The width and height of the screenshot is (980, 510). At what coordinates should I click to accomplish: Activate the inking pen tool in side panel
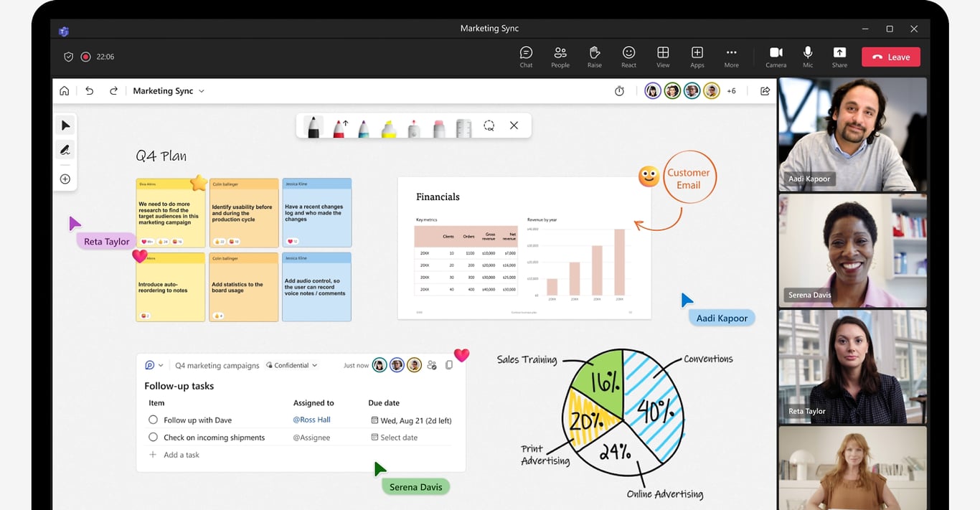(65, 150)
